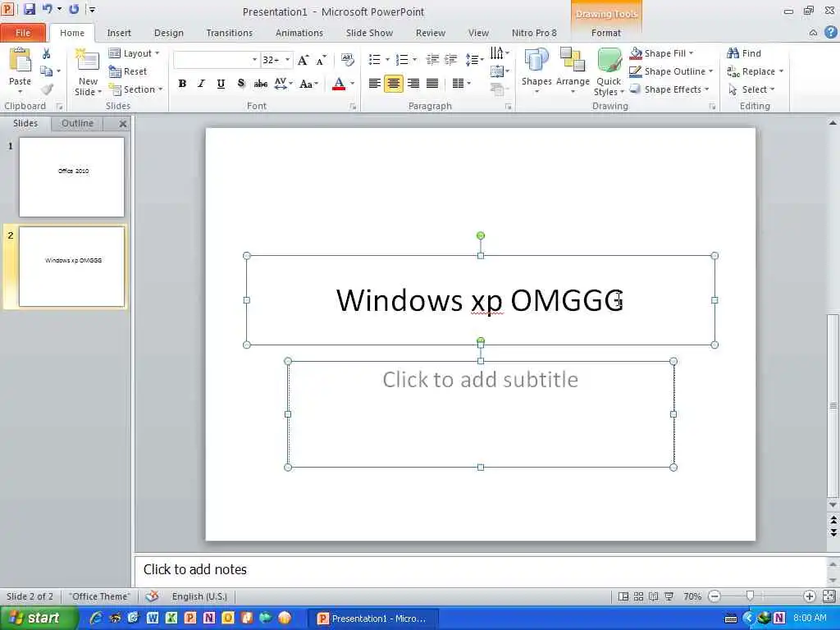Click English (U.S.) language in status bar
The width and height of the screenshot is (840, 630).
coord(199,596)
